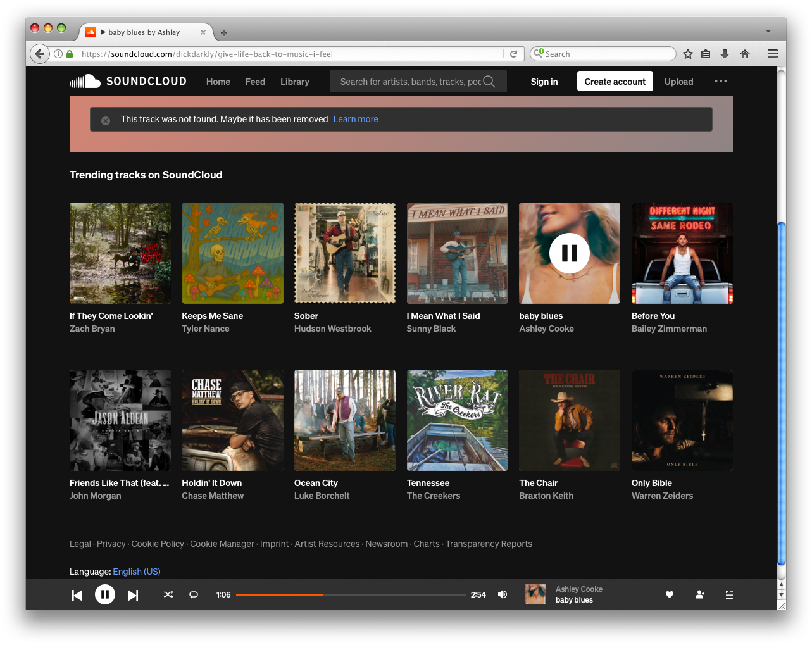Go to the Home tab
This screenshot has height=645, width=812.
[218, 82]
